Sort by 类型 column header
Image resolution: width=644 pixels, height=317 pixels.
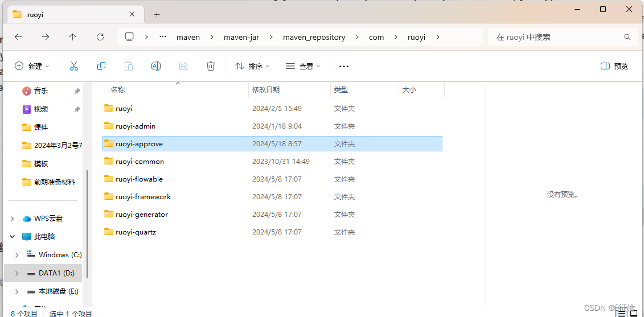coord(341,90)
